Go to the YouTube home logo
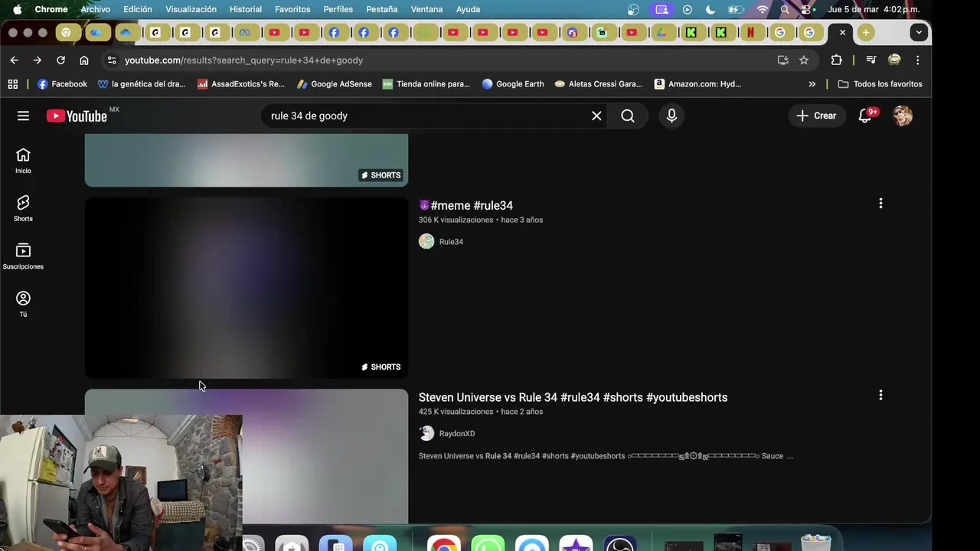The image size is (980, 551). coord(77,116)
